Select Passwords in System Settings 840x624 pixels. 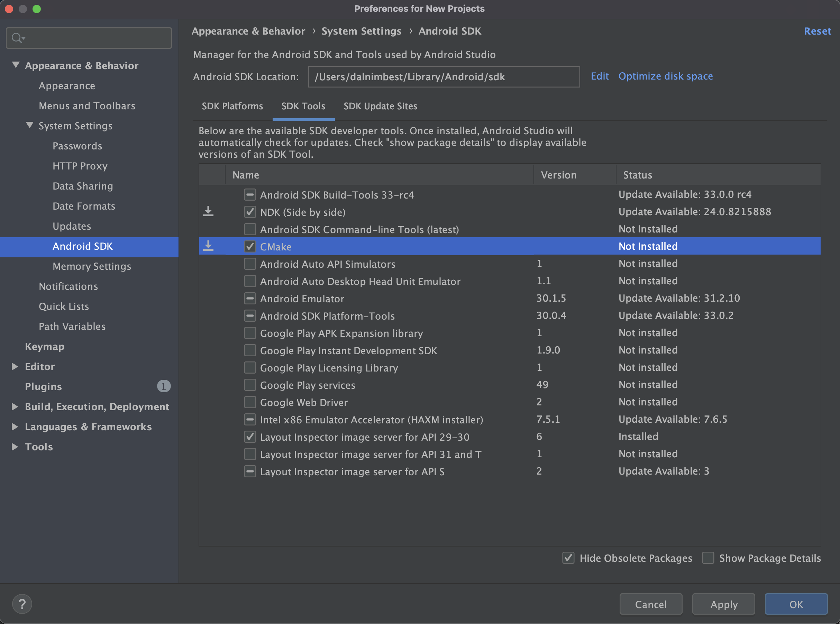pos(77,146)
